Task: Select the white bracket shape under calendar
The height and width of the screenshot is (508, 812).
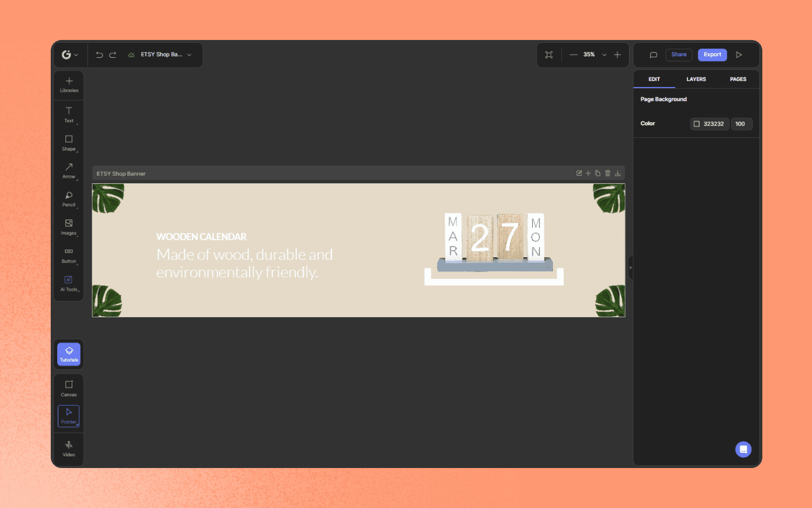Action: [494, 280]
